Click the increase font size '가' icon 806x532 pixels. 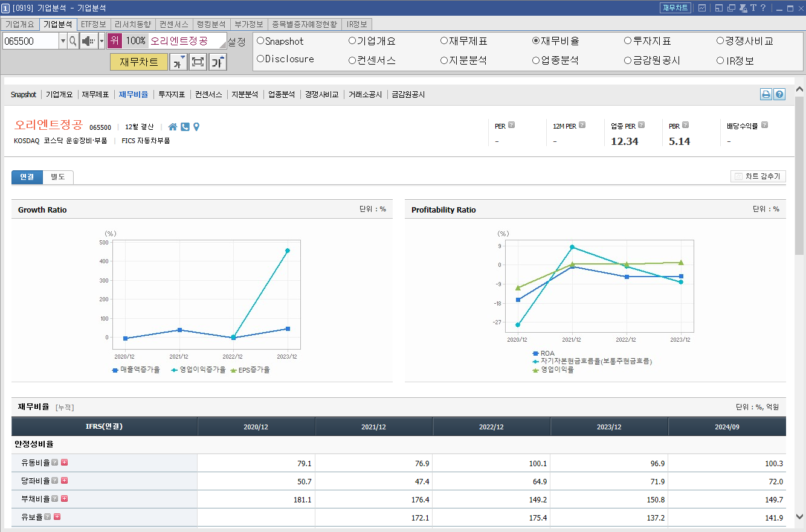(x=218, y=62)
